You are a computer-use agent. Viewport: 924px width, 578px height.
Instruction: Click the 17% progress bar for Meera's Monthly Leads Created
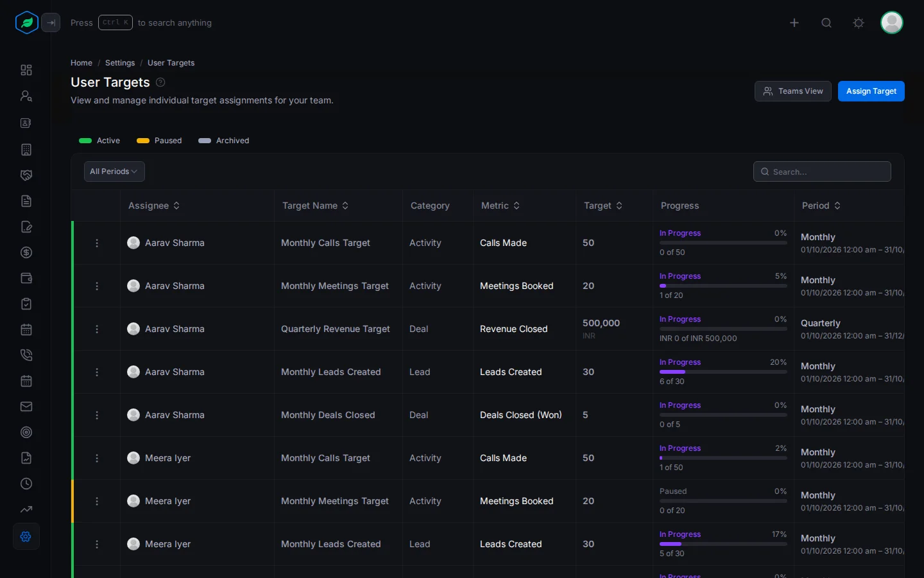pyautogui.click(x=723, y=544)
